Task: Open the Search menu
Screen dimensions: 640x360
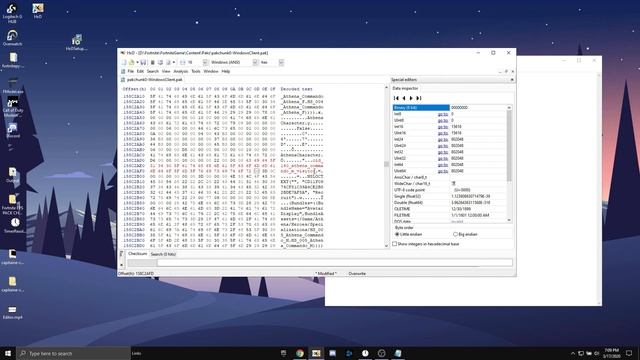Action: (153, 71)
